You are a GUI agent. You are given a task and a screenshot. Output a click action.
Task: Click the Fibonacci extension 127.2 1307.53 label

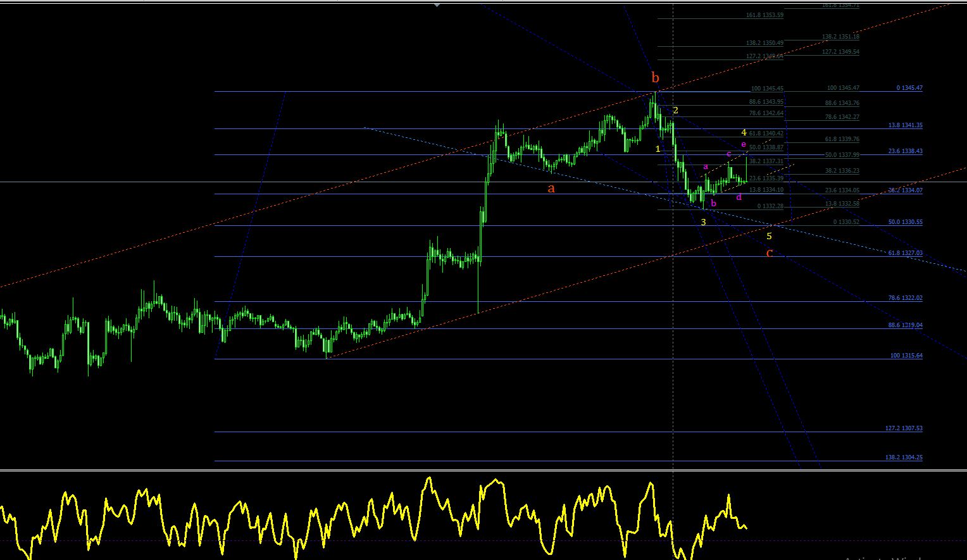[904, 428]
